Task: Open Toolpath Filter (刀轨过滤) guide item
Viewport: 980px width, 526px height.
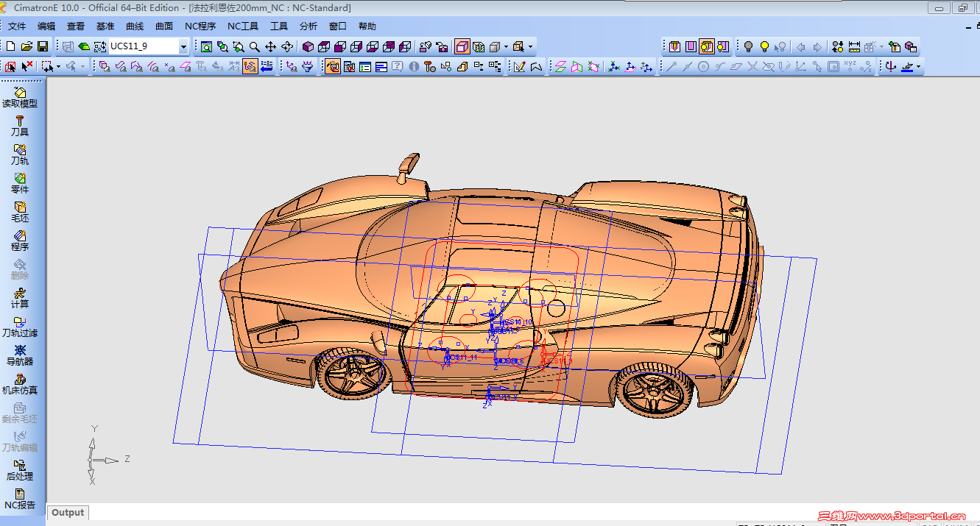Action: click(20, 327)
